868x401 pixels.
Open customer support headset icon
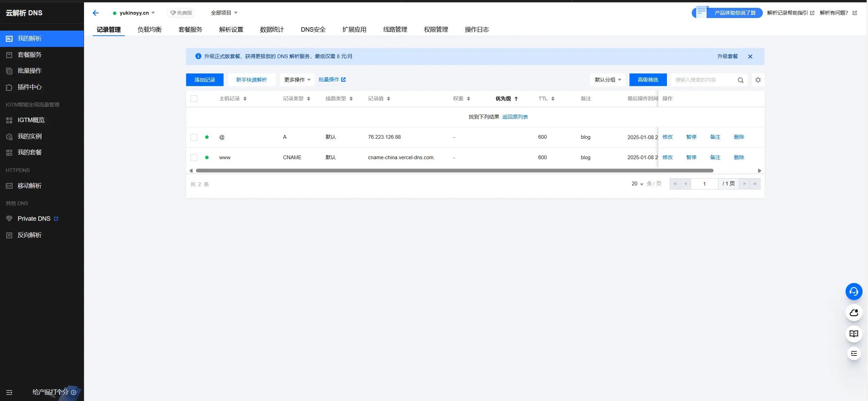[854, 291]
